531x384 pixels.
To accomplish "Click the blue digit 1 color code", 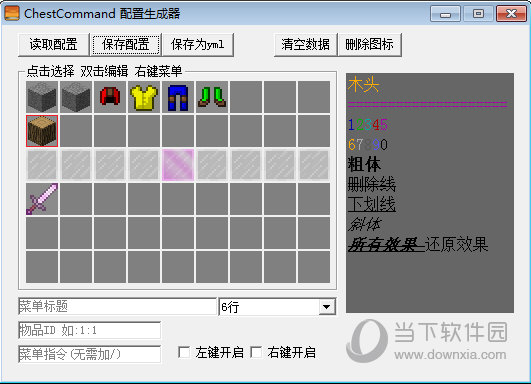I will (351, 125).
